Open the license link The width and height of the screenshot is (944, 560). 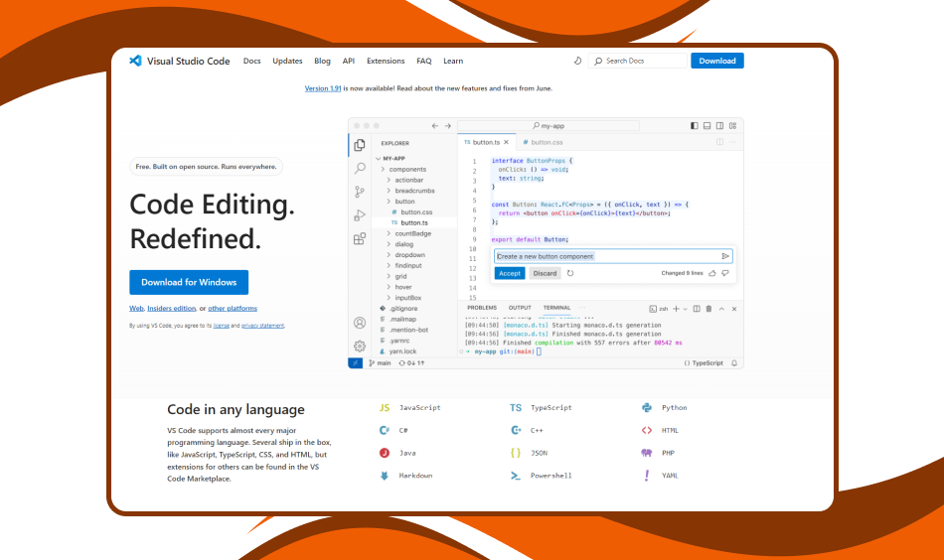point(221,326)
